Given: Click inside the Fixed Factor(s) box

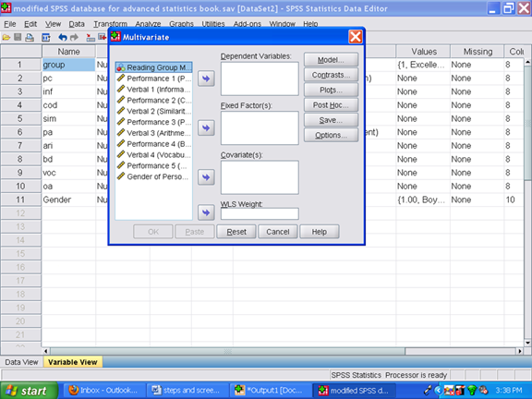Looking at the screenshot, I should (x=260, y=127).
